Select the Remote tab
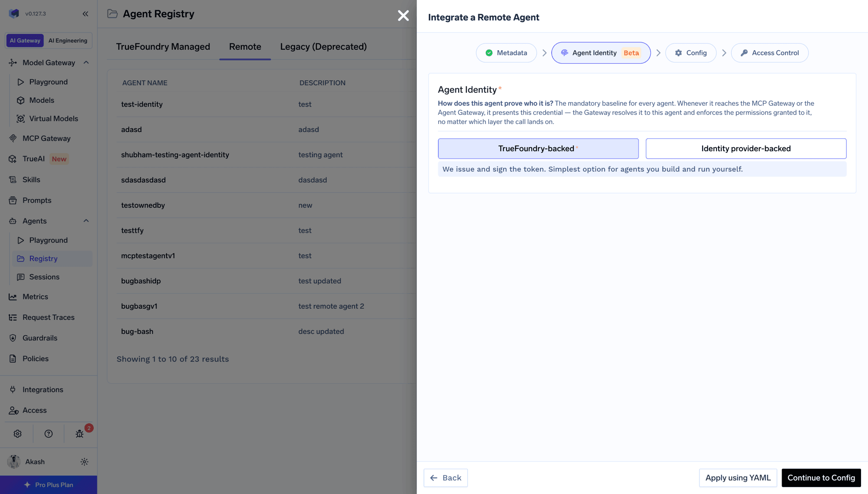The height and width of the screenshot is (494, 868). coord(245,46)
